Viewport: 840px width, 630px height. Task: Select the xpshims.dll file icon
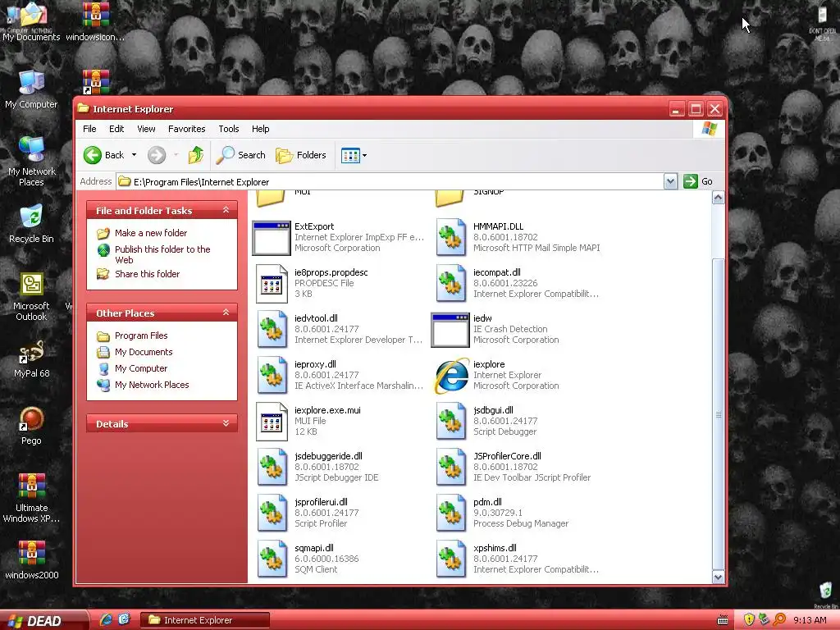click(x=451, y=559)
